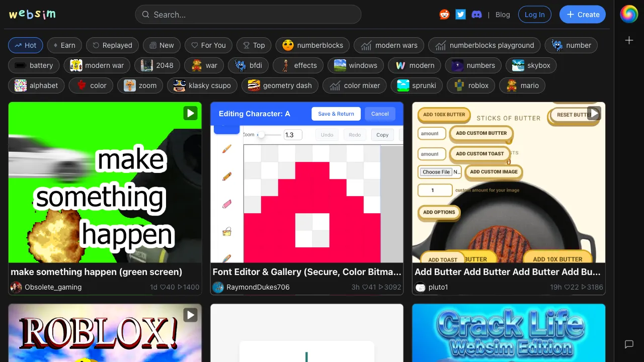Screen dimensions: 644x362
Task: Switch to the Top tab
Action: 254,45
